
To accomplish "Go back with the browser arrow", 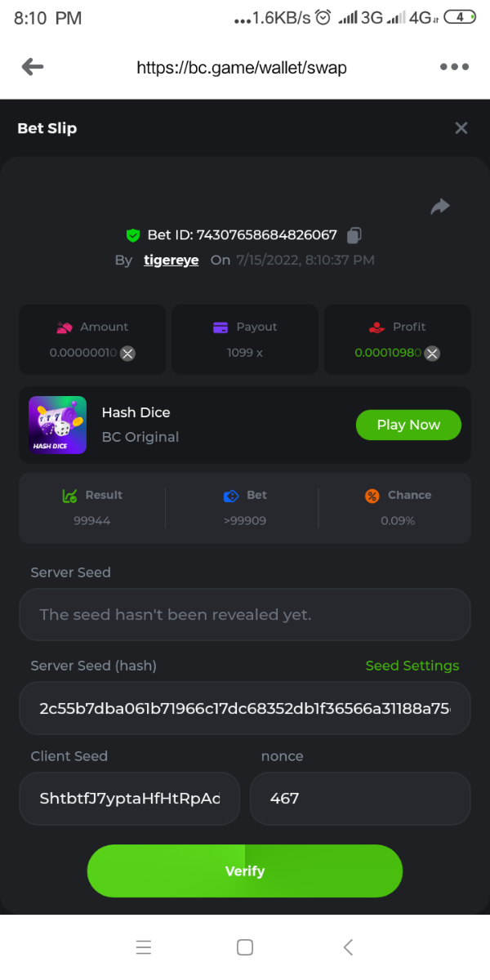I will (33, 67).
